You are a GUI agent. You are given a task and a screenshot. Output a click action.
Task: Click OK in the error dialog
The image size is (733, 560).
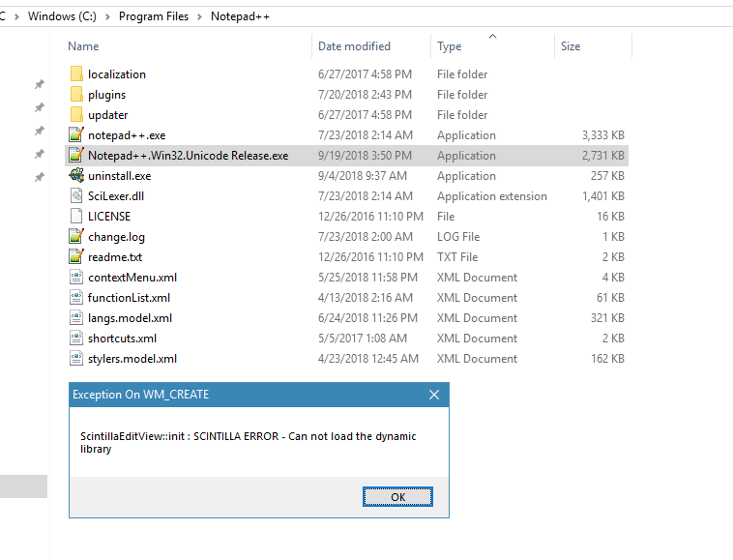[x=397, y=496]
